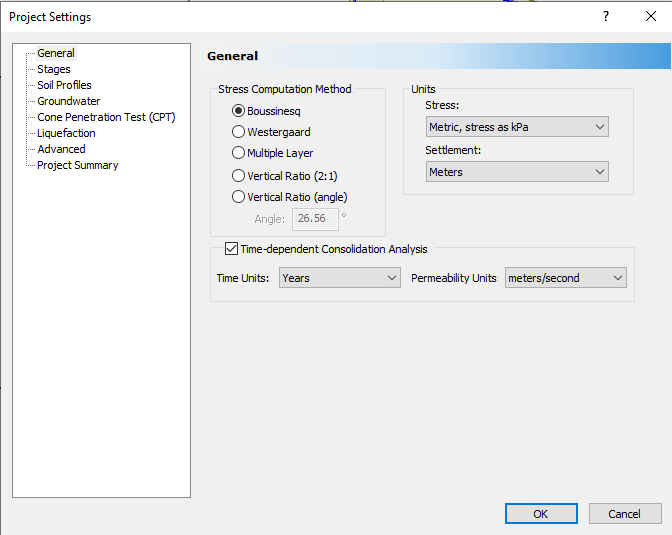The height and width of the screenshot is (535, 672).
Task: Expand the Permeability Units dropdown
Action: tap(565, 278)
